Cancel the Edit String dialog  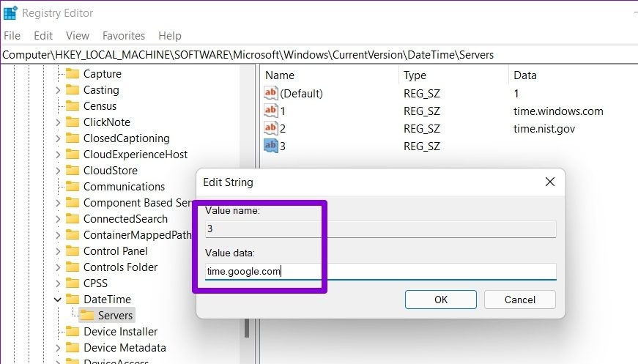519,300
